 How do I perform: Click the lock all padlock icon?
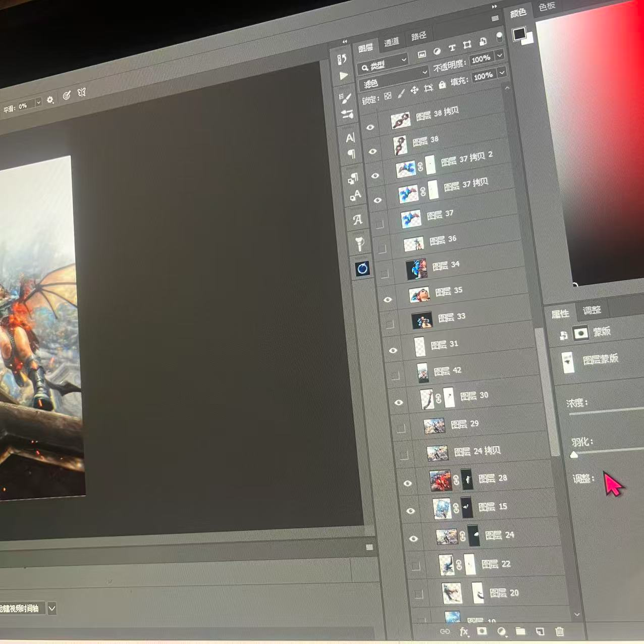point(442,85)
